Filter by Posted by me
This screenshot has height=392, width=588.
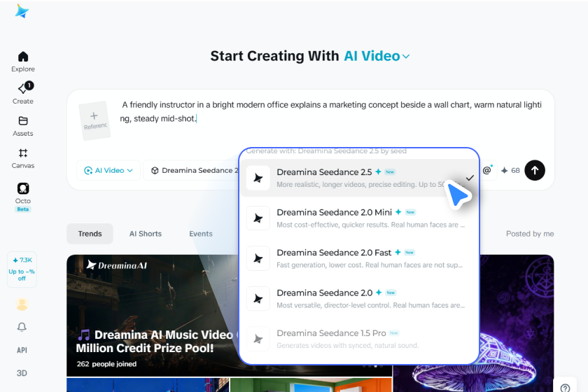[530, 234]
